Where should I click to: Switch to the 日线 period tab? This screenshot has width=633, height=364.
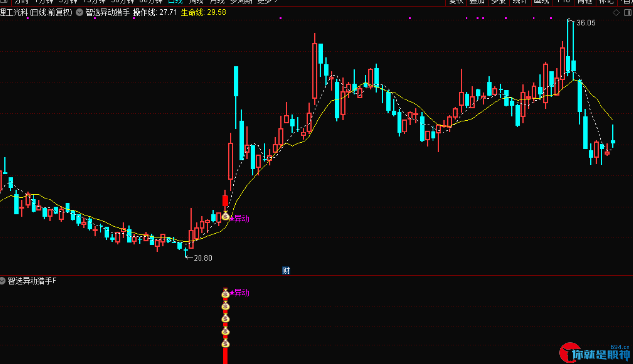(x=175, y=2)
